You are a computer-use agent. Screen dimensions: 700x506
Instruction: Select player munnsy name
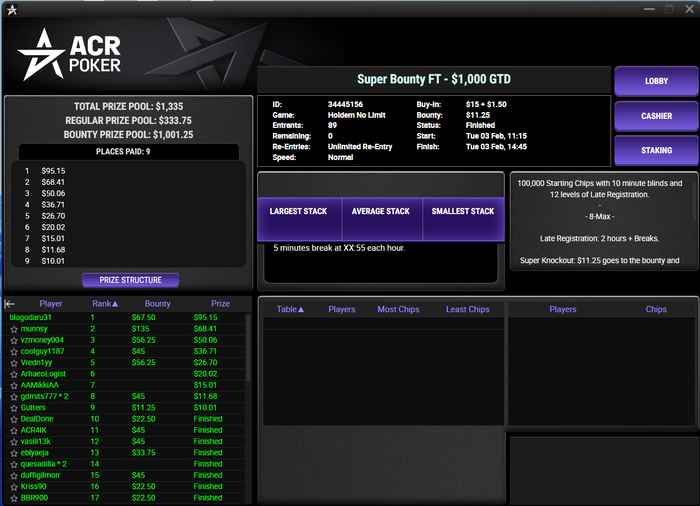(34, 329)
